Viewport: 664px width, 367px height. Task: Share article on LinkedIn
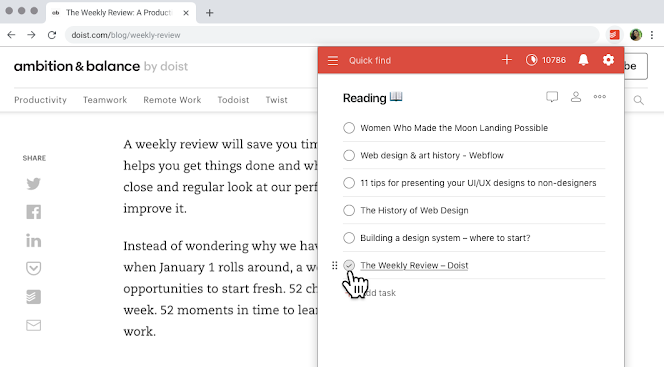coord(33,240)
